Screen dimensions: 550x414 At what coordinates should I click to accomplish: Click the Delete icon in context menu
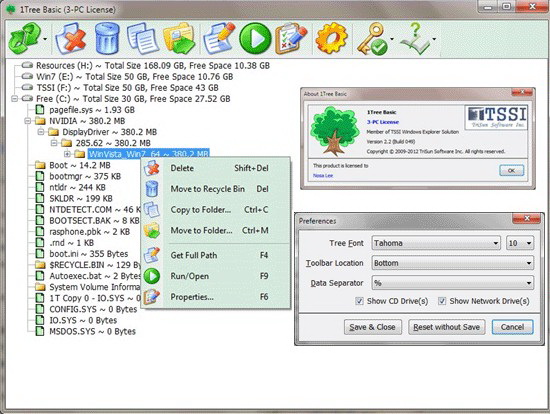click(x=152, y=168)
